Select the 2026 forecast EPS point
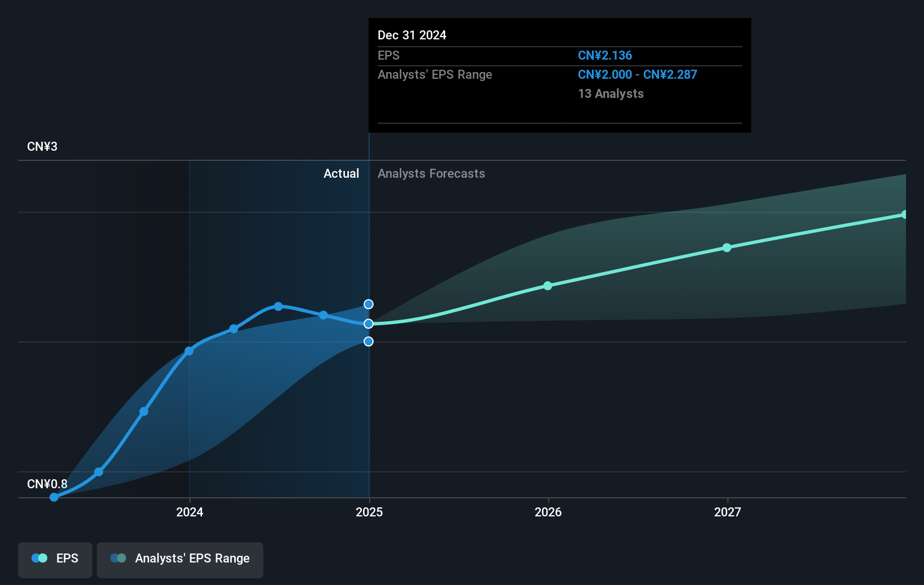 click(548, 286)
